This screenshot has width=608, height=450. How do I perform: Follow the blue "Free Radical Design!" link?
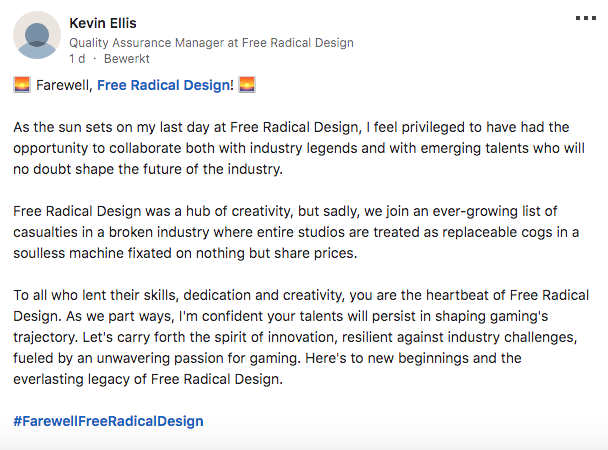click(x=165, y=85)
